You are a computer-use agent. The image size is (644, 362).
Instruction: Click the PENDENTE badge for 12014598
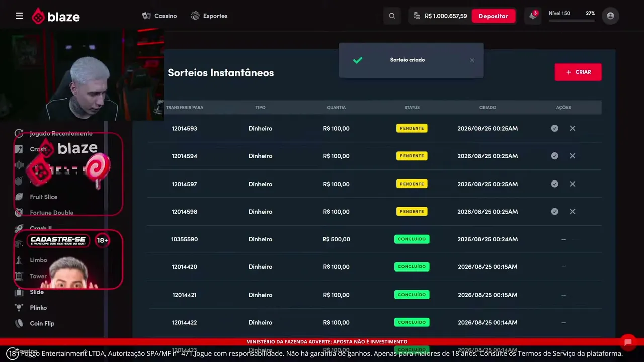(412, 211)
